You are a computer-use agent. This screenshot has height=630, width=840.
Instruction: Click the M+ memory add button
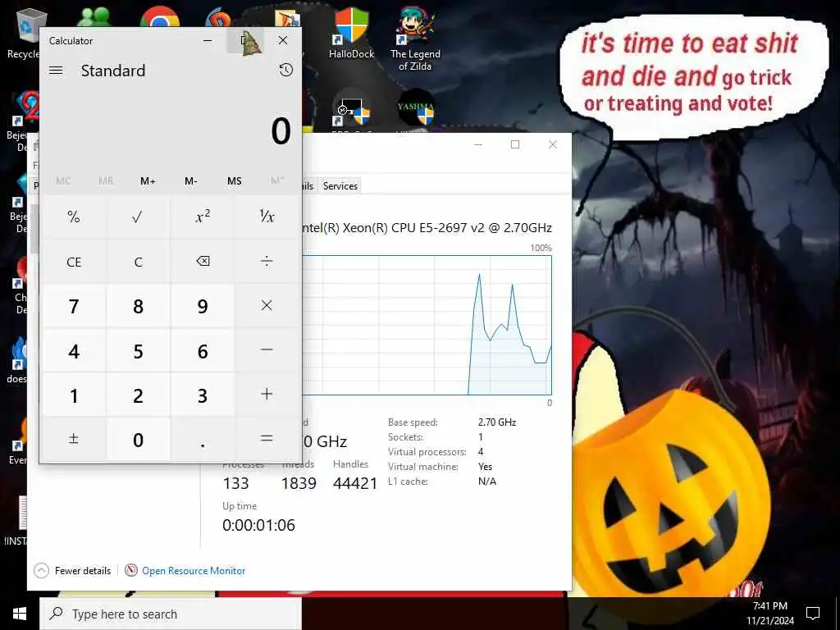tap(148, 181)
